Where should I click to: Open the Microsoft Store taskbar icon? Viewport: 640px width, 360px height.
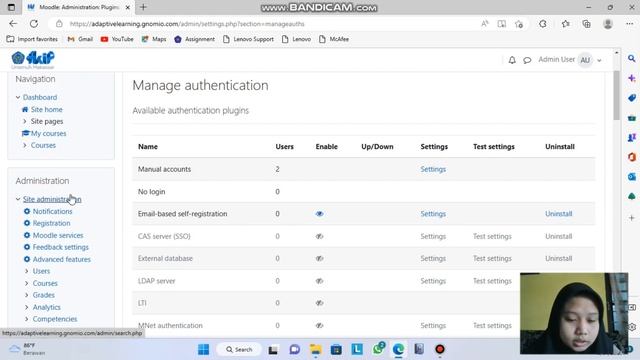336,349
